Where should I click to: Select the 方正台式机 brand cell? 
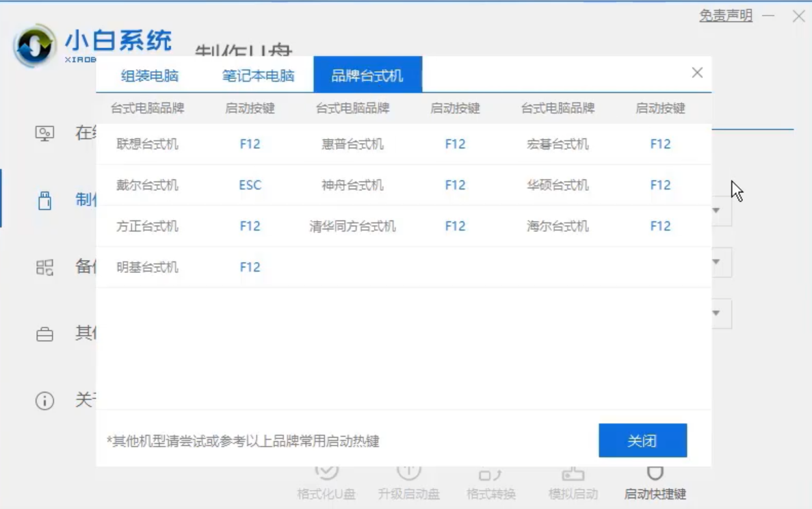point(148,226)
